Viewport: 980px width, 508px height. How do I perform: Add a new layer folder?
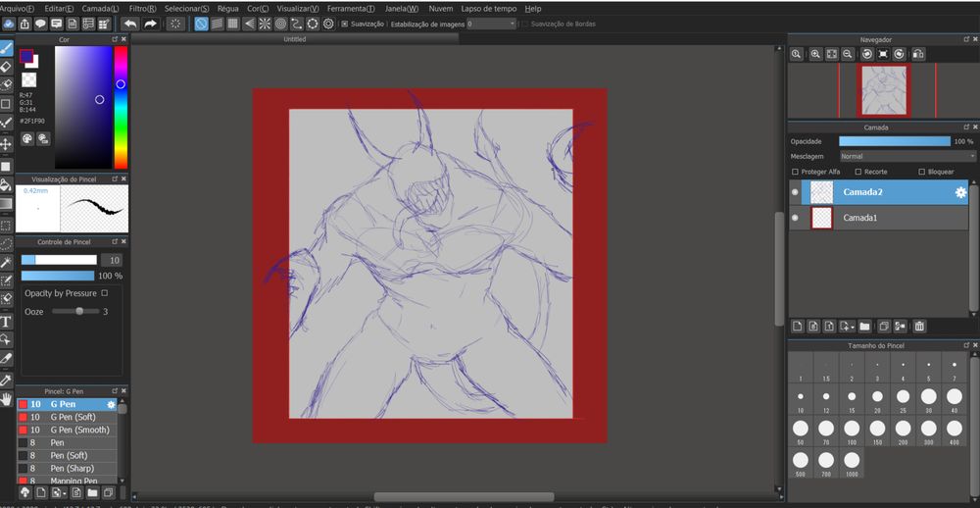[864, 326]
